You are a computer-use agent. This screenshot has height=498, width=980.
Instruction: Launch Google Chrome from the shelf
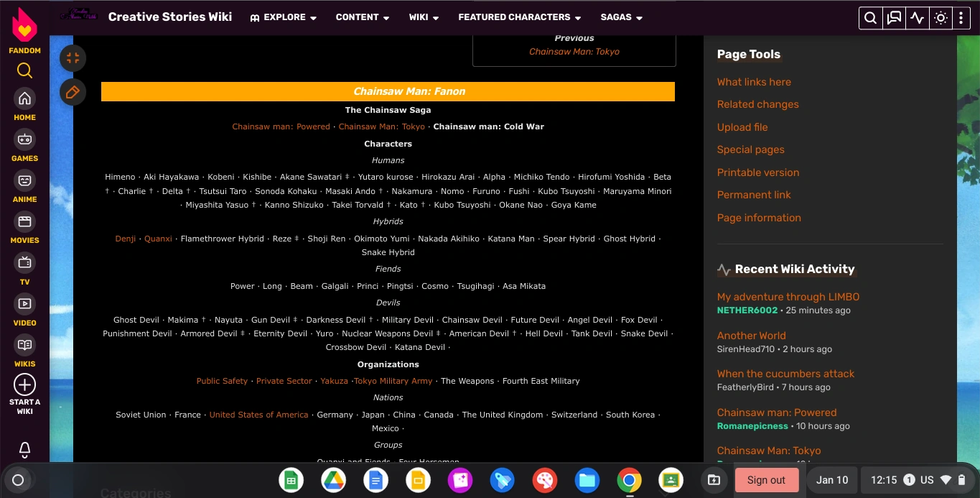629,480
